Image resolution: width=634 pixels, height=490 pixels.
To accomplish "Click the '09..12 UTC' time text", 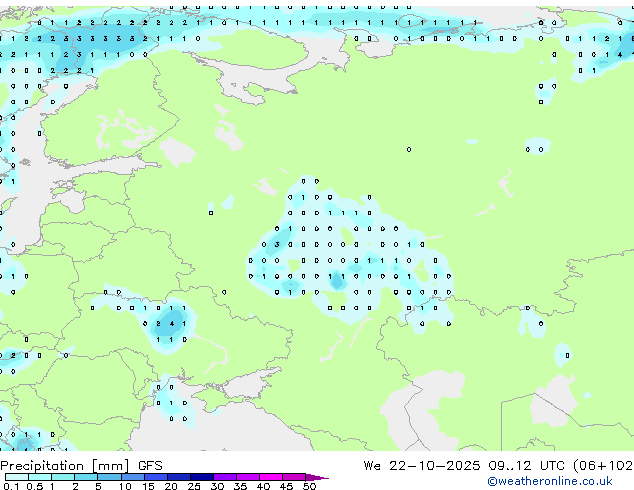I will click(x=527, y=466).
